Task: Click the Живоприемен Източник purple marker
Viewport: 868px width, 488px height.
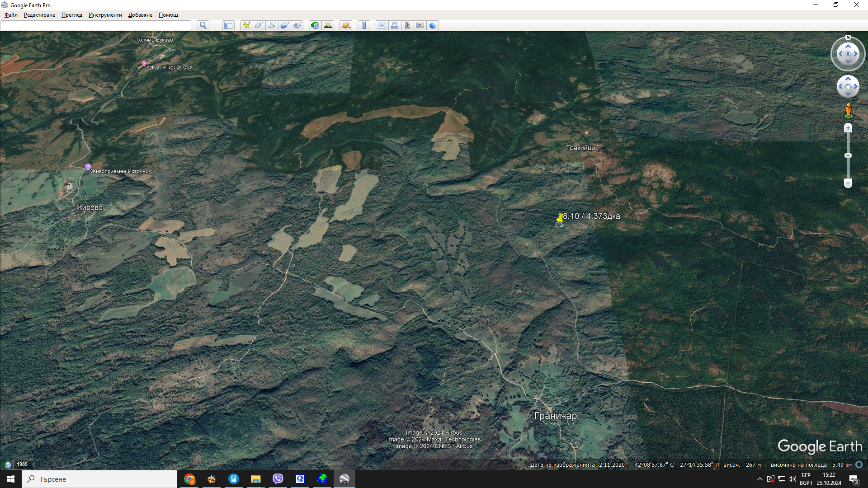Action: pos(88,167)
